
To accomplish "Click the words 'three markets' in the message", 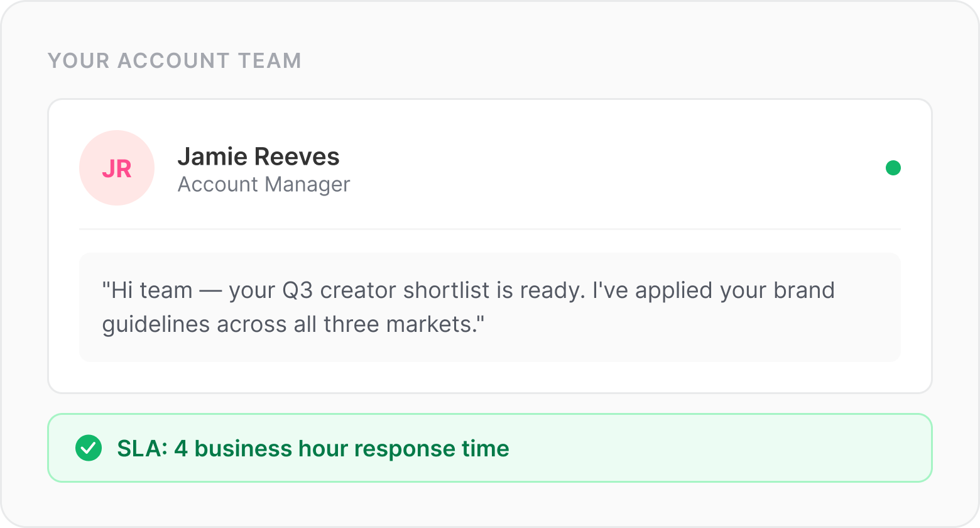I will click(x=400, y=324).
